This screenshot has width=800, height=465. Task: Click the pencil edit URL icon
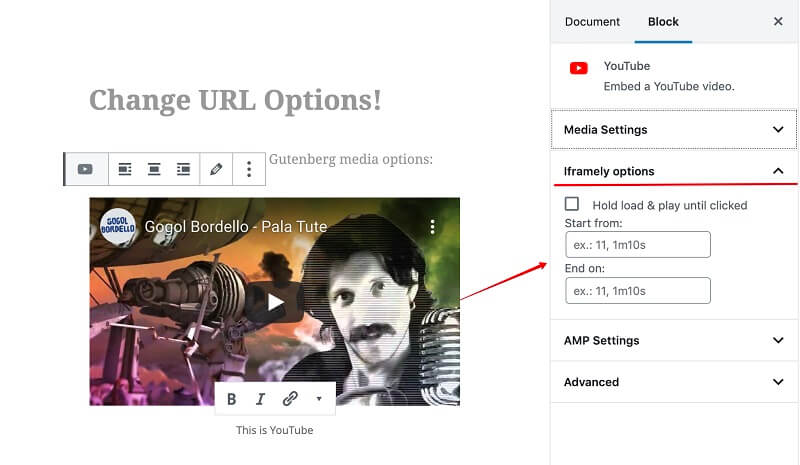(216, 169)
